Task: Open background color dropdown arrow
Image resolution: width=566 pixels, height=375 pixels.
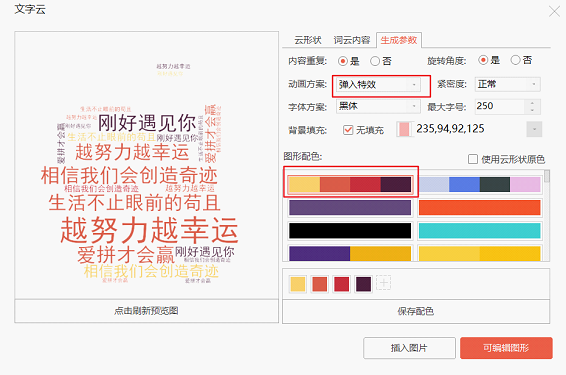Action: (x=534, y=129)
